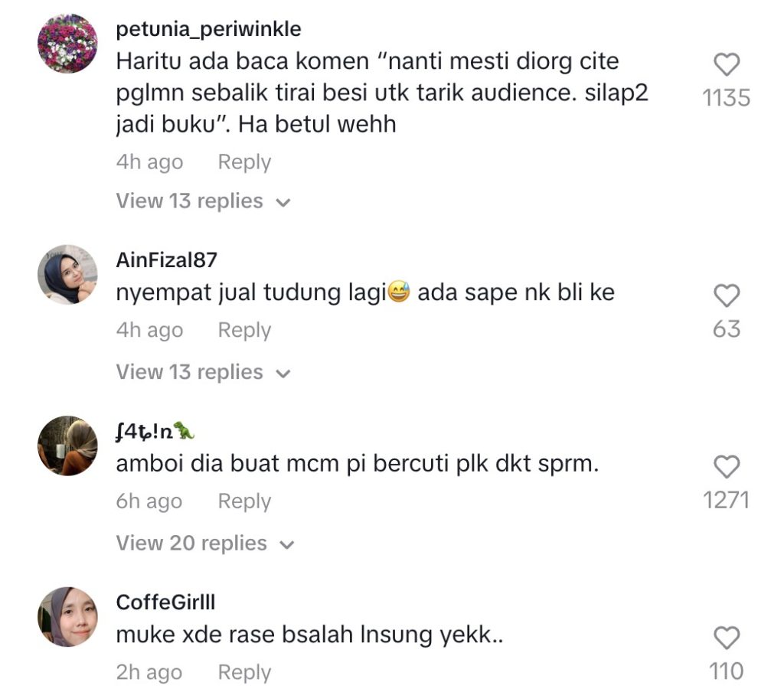The image size is (784, 692).
Task: Select the comment text about tirai besi
Action: (x=382, y=93)
